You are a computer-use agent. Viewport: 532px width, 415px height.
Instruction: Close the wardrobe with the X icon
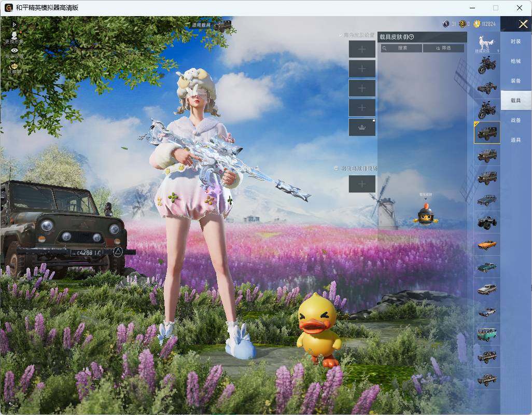click(523, 24)
